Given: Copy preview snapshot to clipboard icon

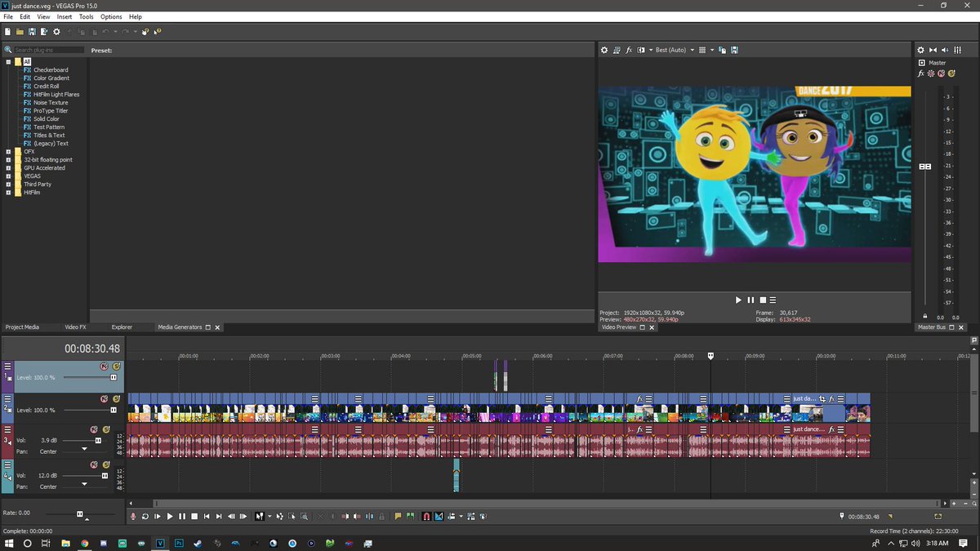Looking at the screenshot, I should point(722,50).
